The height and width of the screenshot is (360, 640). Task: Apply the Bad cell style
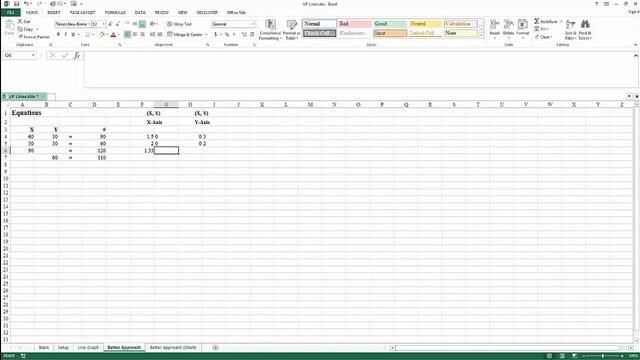click(354, 24)
